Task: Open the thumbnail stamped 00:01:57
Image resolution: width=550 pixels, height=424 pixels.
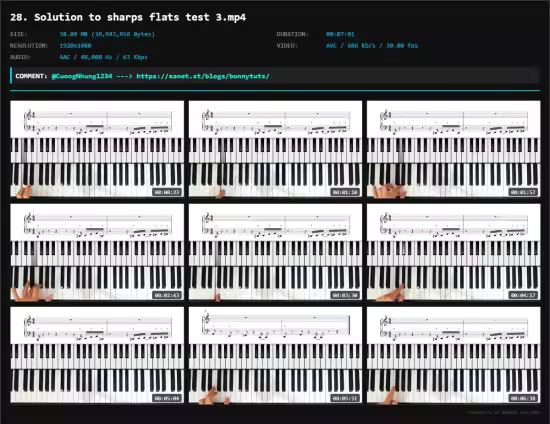Action: pos(454,149)
